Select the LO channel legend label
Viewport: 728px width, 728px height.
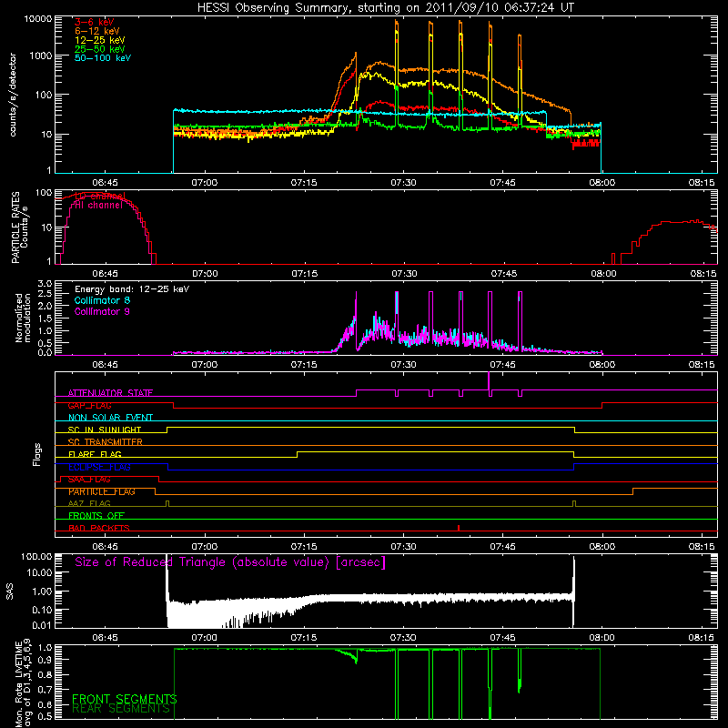coord(99,196)
